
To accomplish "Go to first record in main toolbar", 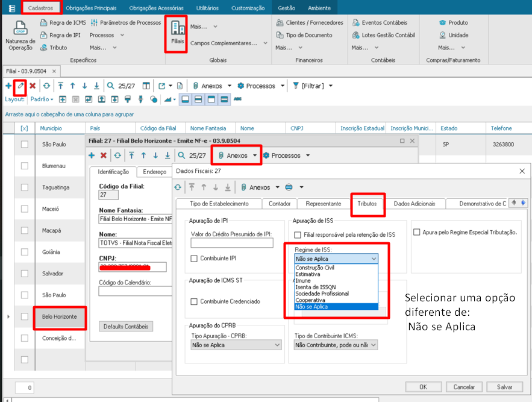I will (x=60, y=86).
